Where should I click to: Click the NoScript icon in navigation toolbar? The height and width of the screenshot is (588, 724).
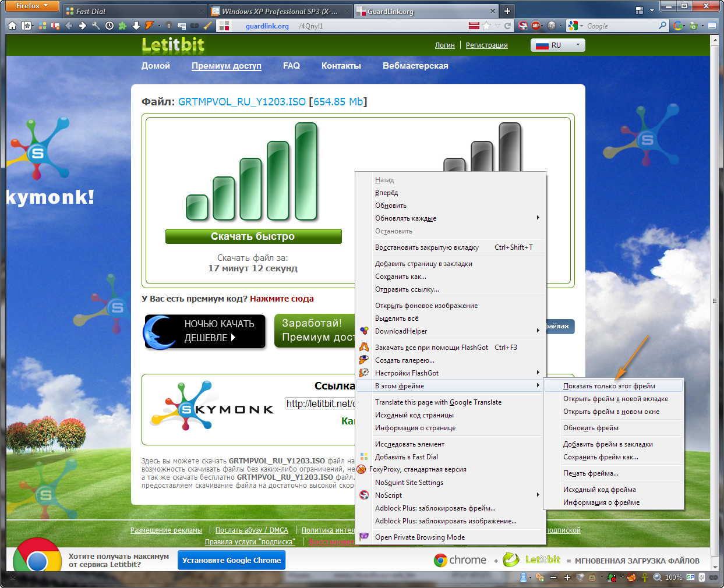pos(523,26)
